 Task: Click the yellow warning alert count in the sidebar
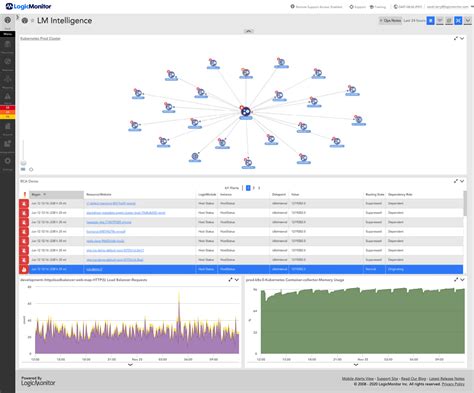pyautogui.click(x=7, y=117)
